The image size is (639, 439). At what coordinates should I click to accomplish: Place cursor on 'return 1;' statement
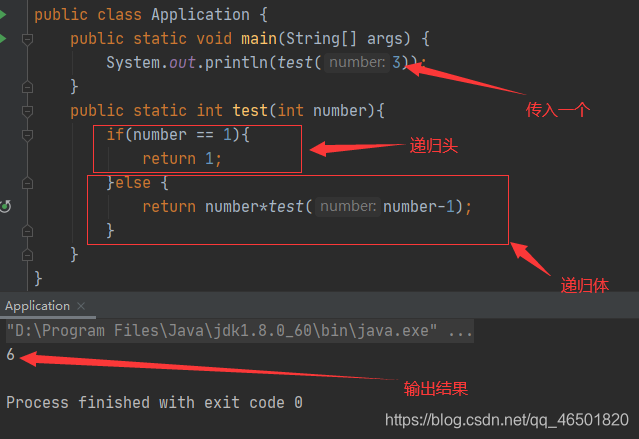coord(182,159)
